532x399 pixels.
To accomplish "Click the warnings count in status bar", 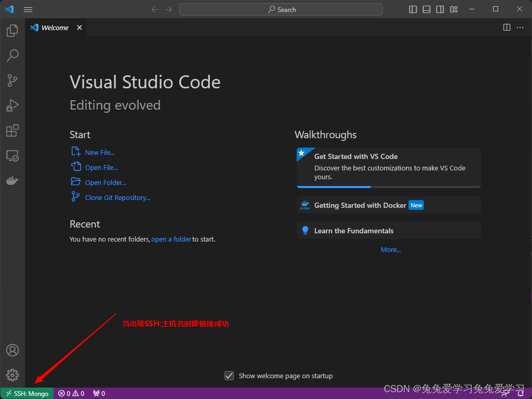I will click(78, 394).
